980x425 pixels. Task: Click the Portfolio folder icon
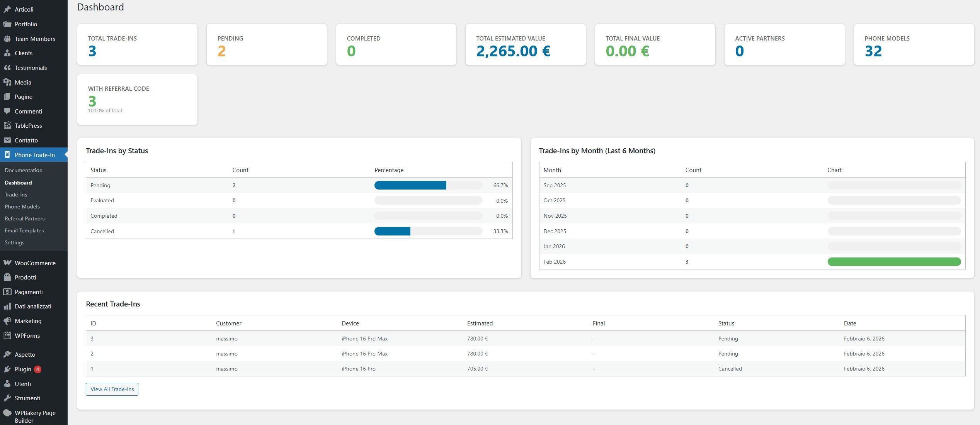click(7, 24)
